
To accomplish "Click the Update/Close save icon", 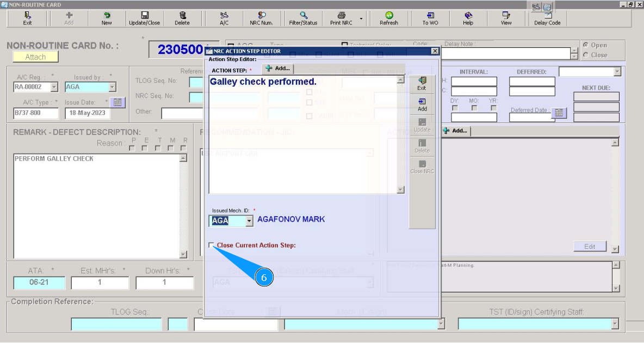I will click(x=145, y=16).
